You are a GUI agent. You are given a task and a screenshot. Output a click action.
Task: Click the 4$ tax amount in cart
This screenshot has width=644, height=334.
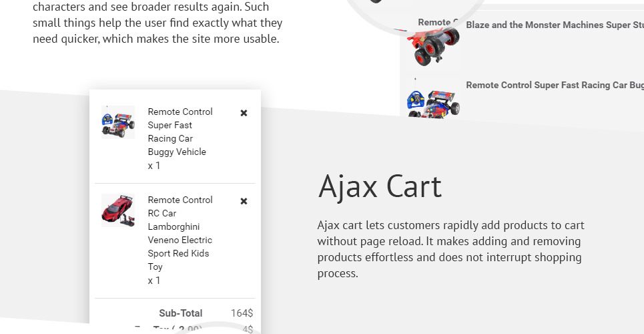pyautogui.click(x=248, y=329)
